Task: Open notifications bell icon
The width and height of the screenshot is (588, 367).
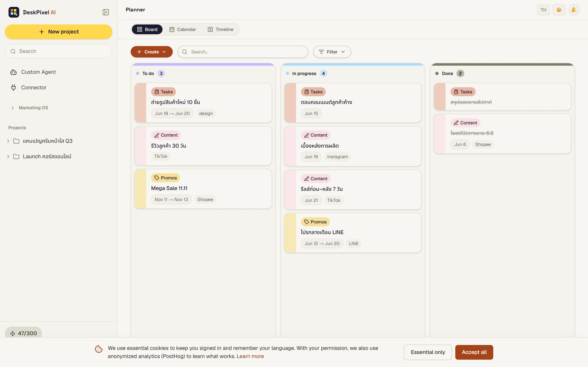Action: point(574,10)
